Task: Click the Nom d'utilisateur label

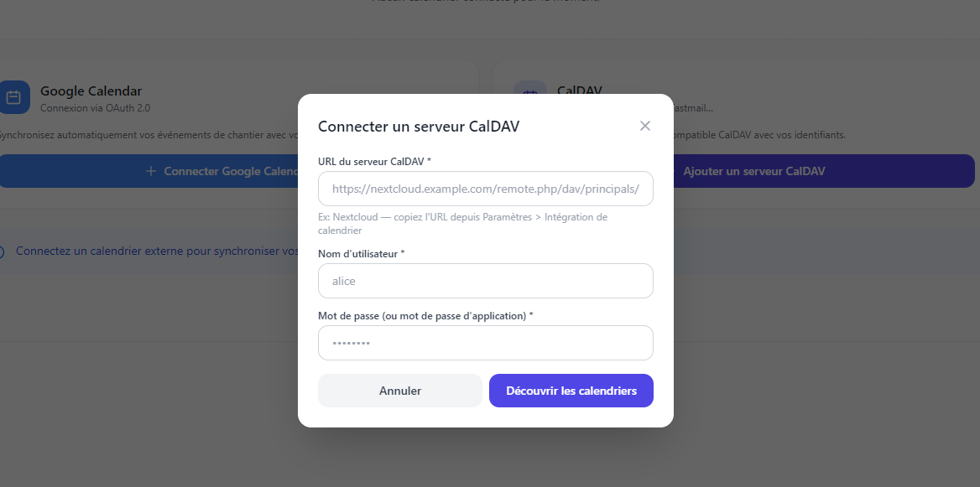Action: [x=361, y=253]
